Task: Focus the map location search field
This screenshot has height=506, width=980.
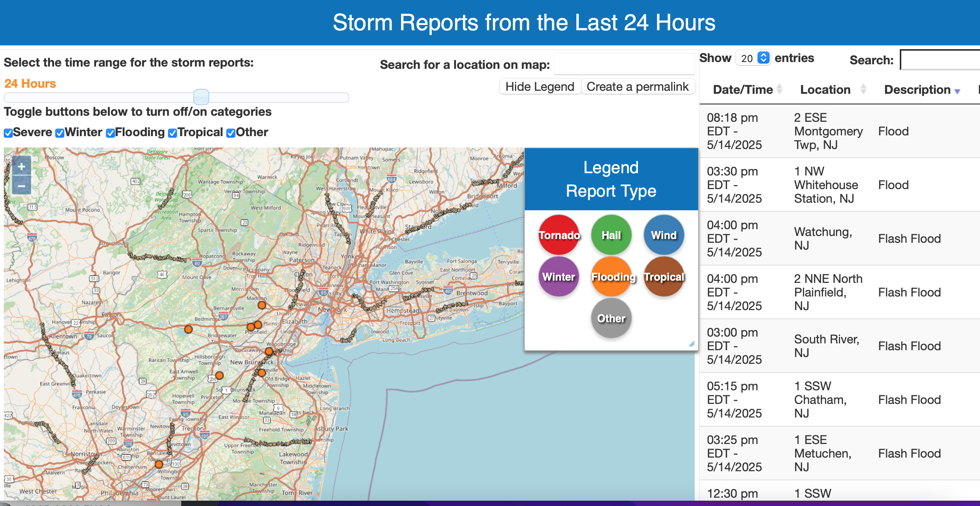Action: tap(624, 64)
